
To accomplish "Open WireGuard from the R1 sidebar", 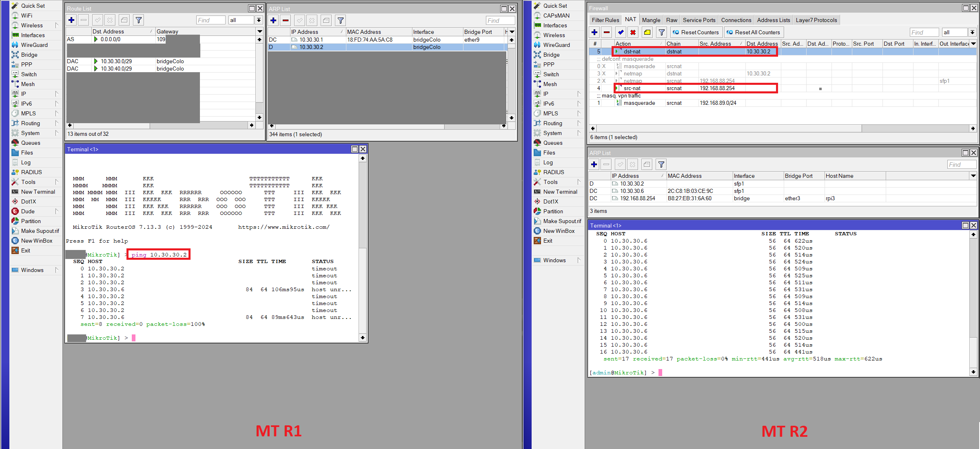I will pyautogui.click(x=33, y=45).
